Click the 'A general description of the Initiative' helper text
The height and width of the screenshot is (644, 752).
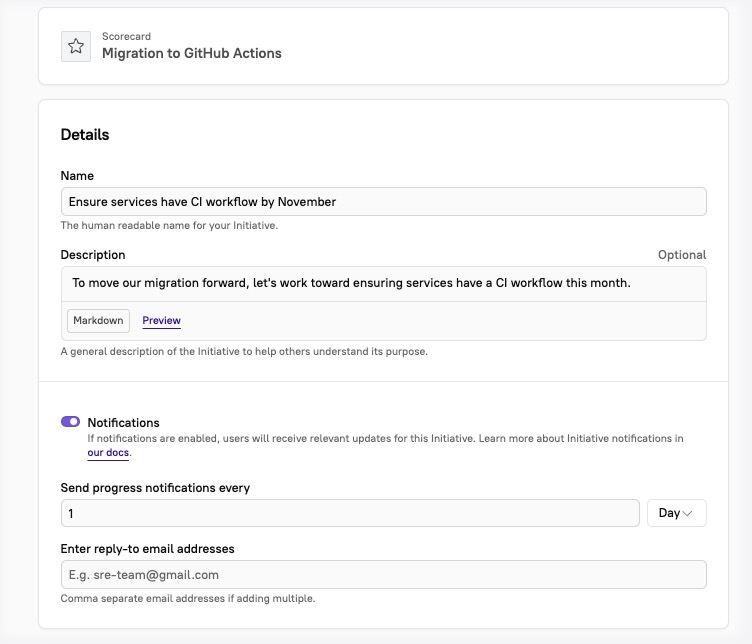244,351
